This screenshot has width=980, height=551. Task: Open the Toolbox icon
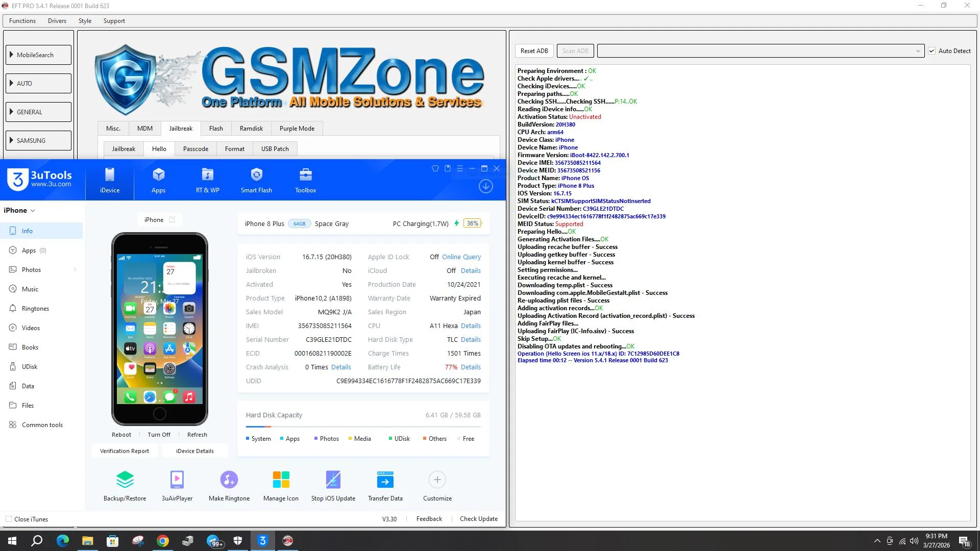coord(305,176)
